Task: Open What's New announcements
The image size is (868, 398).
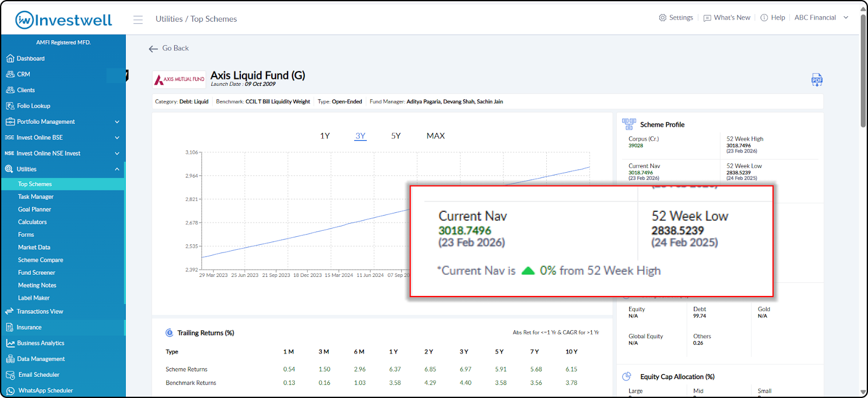Action: 727,18
